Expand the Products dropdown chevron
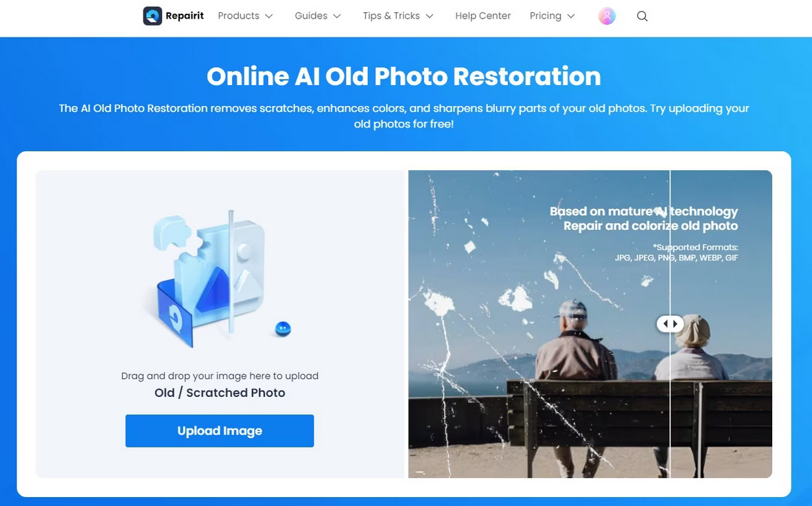 coord(269,16)
